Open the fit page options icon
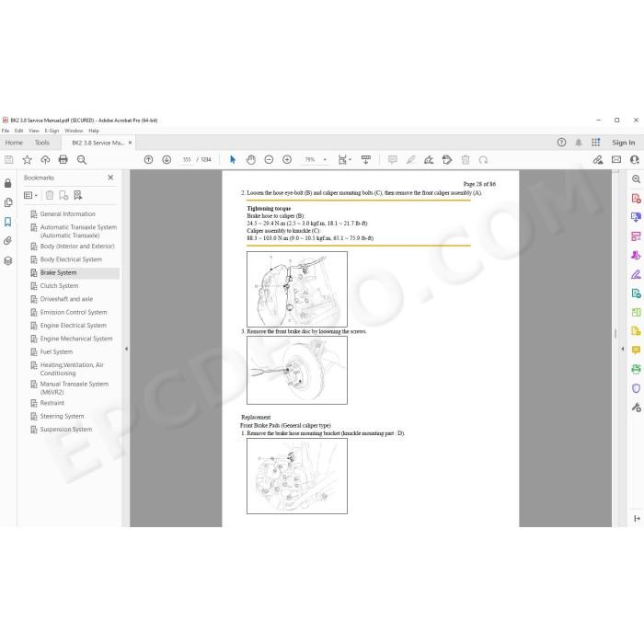This screenshot has height=644, width=644. pos(344,160)
